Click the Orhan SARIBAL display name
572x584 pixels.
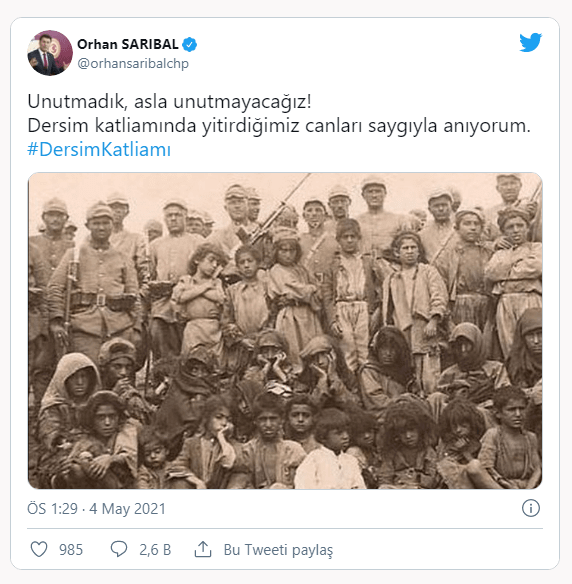[x=128, y=44]
